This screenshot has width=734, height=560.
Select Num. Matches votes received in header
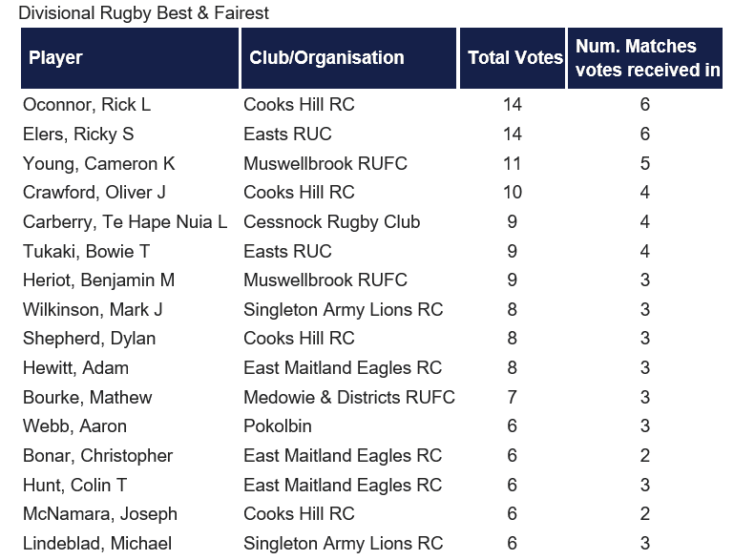point(645,58)
